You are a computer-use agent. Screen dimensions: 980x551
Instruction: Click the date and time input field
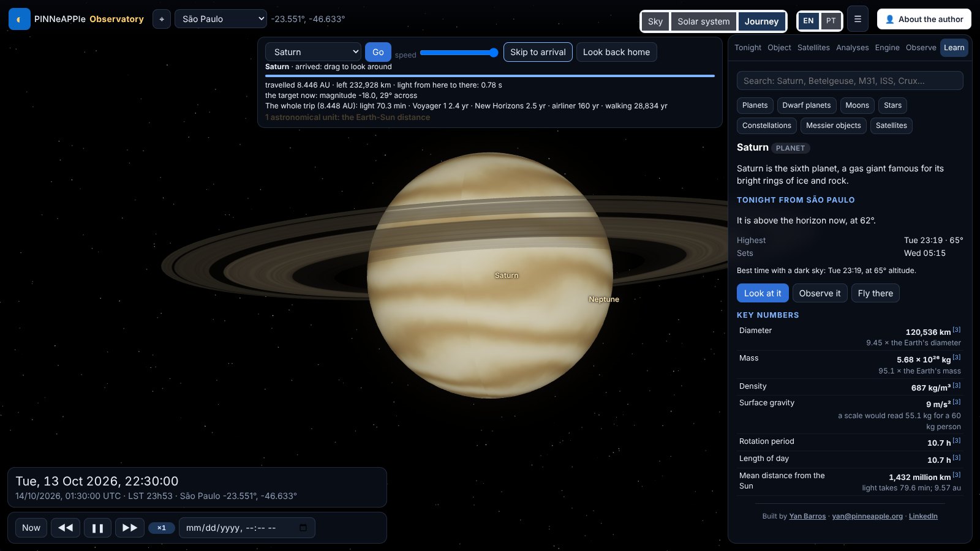tap(247, 528)
